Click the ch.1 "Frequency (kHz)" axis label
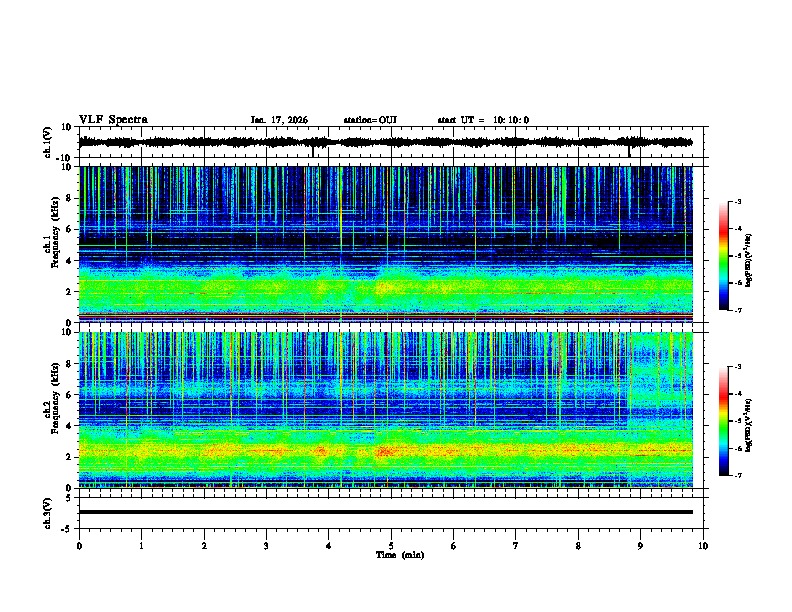 click(56, 232)
